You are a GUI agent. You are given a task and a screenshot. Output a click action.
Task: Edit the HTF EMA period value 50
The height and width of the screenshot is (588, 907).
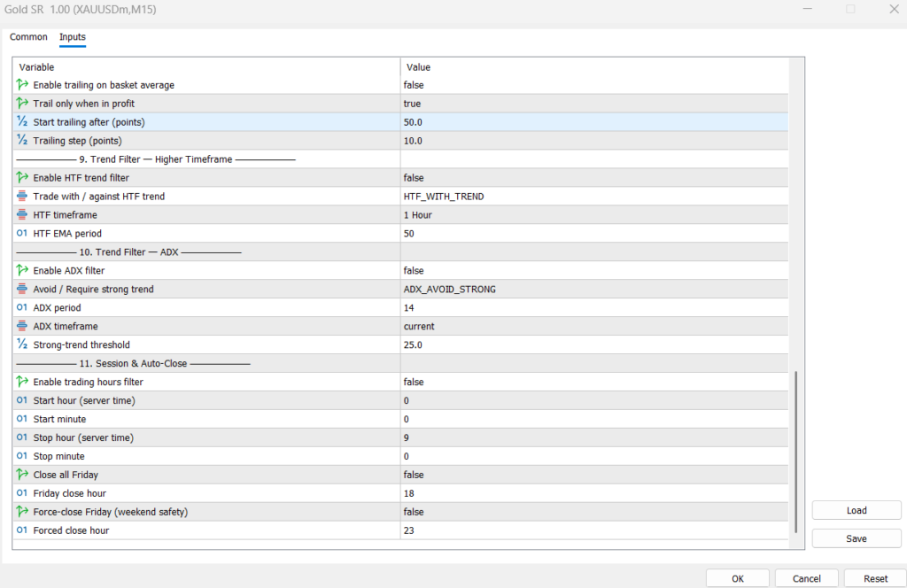pos(594,234)
